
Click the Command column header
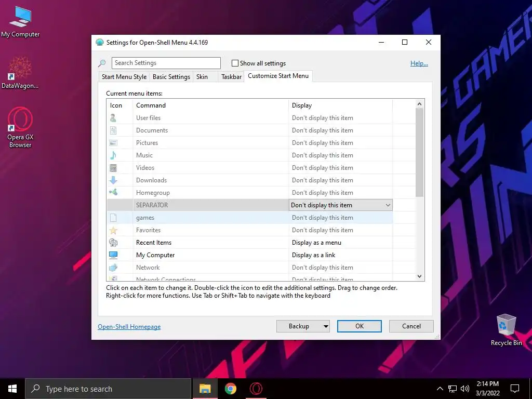pos(211,105)
